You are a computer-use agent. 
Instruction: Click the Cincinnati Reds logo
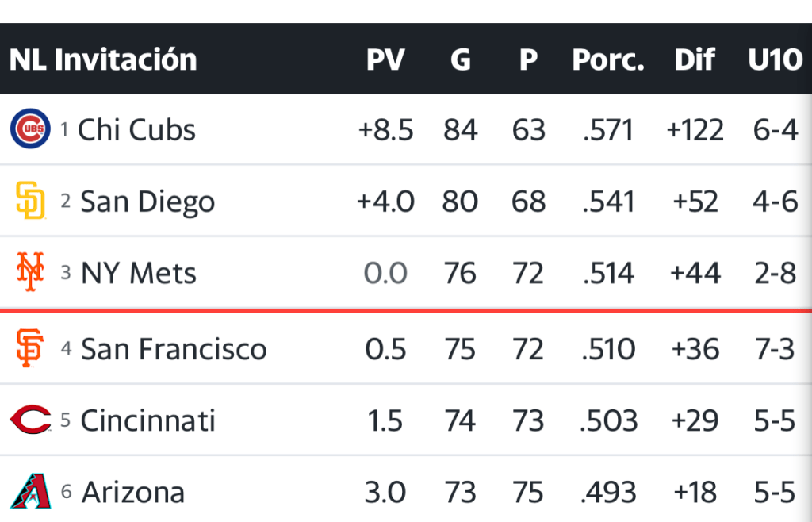(x=30, y=420)
